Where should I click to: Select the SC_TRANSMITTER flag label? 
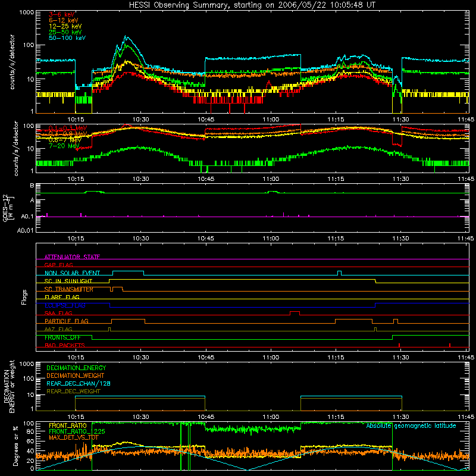click(69, 289)
